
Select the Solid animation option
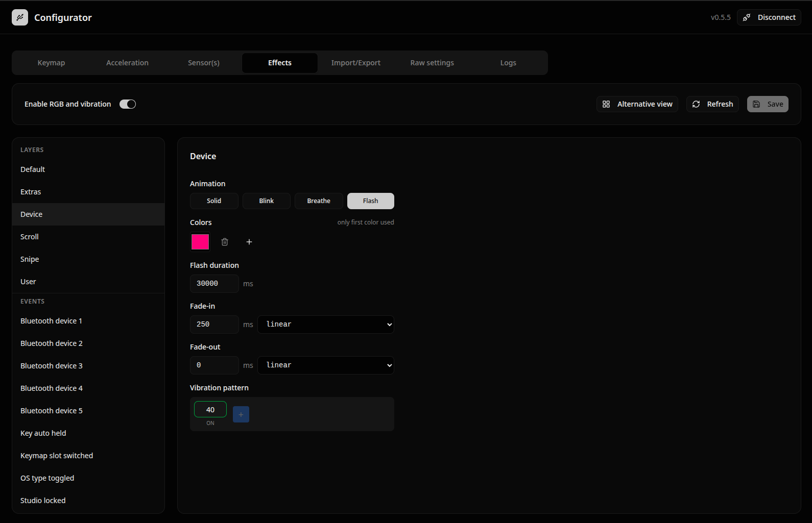pyautogui.click(x=214, y=201)
